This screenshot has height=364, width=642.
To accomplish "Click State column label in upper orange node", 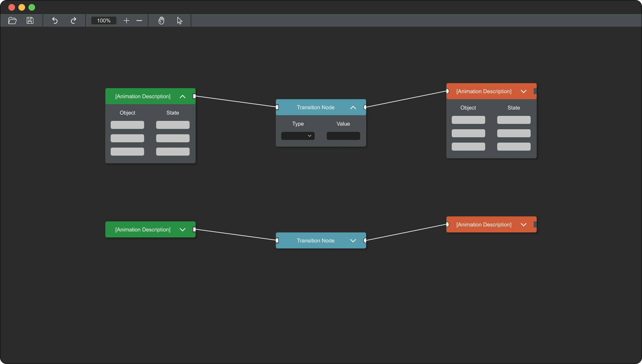I will click(514, 108).
